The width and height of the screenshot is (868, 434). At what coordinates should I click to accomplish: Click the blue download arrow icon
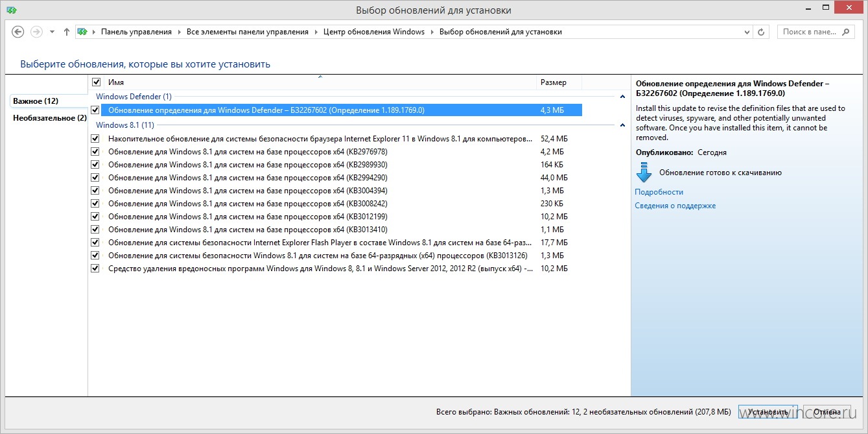644,173
